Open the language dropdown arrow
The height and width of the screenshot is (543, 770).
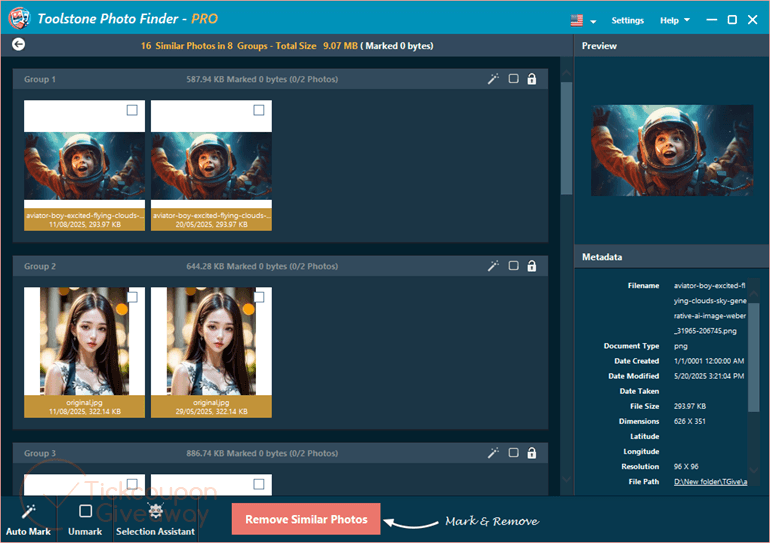click(593, 22)
